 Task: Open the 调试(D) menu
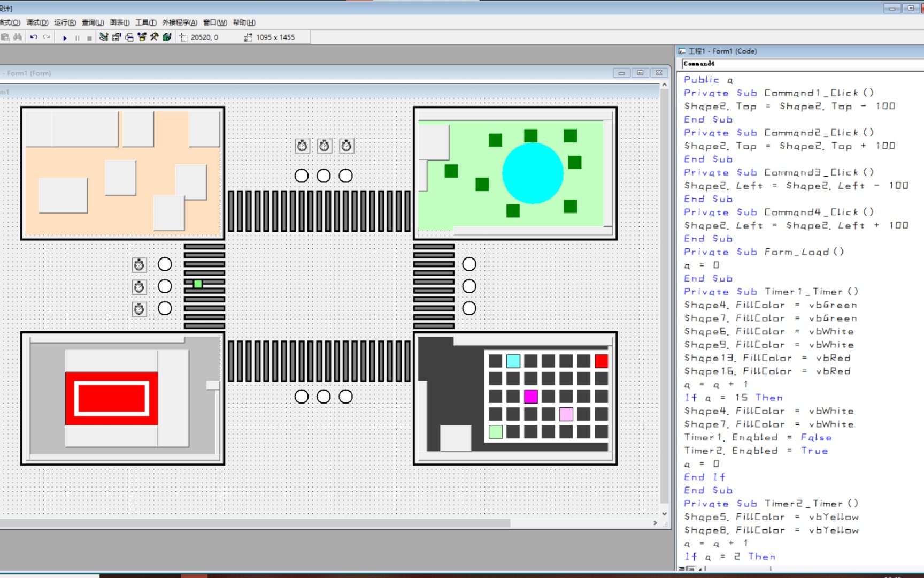click(37, 22)
